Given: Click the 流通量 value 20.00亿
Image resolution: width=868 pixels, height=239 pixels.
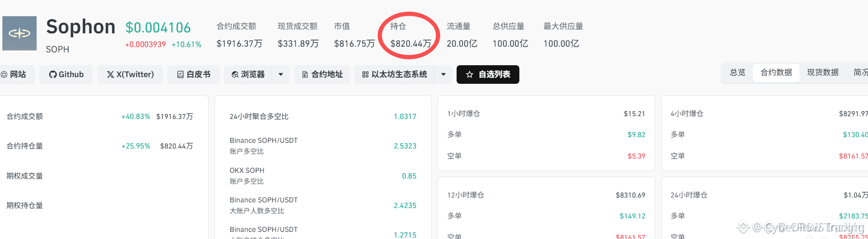Looking at the screenshot, I should [x=462, y=44].
